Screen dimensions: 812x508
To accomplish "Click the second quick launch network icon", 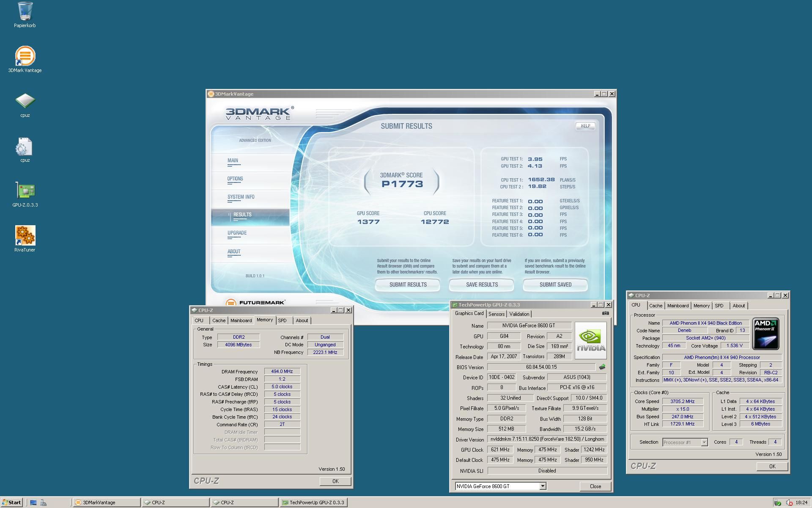I will tap(43, 502).
